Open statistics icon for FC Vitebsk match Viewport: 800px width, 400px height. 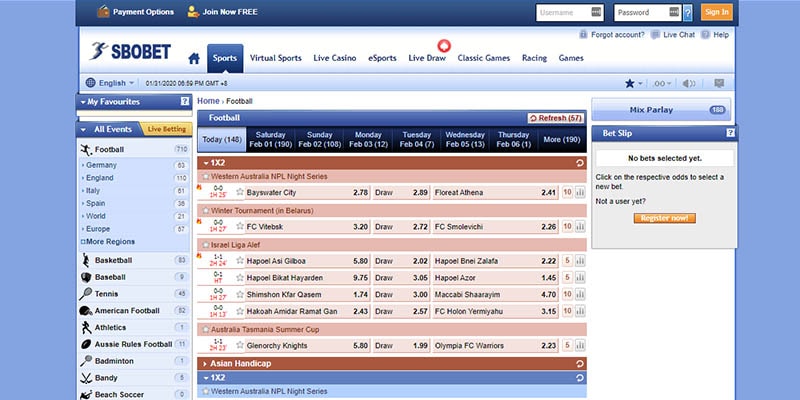(580, 227)
